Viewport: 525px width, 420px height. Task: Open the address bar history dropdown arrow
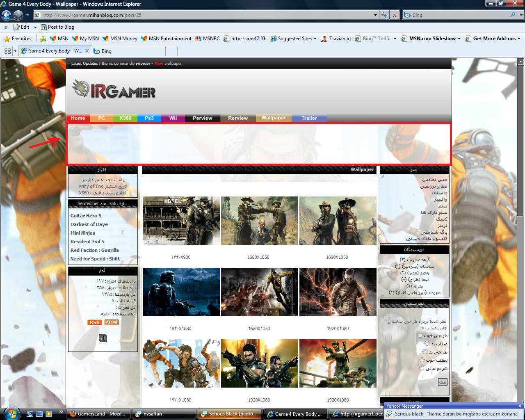[x=375, y=15]
